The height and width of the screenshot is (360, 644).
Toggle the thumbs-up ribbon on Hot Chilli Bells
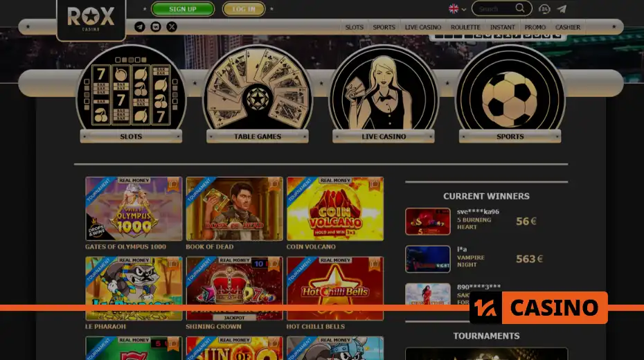(374, 264)
